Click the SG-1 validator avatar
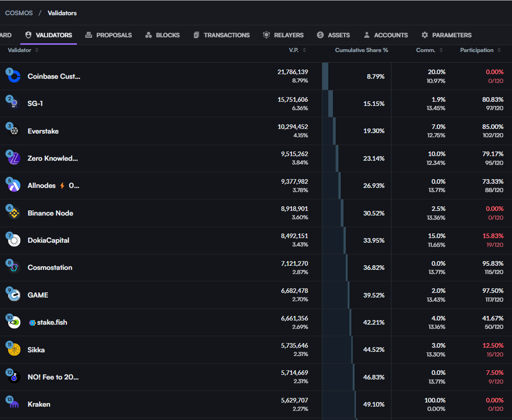 pyautogui.click(x=14, y=104)
